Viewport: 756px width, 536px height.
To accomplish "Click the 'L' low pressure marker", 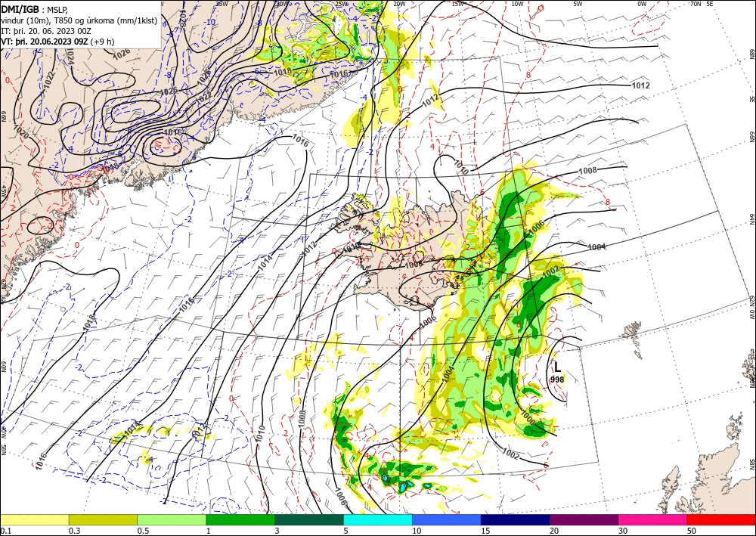I will click(557, 367).
